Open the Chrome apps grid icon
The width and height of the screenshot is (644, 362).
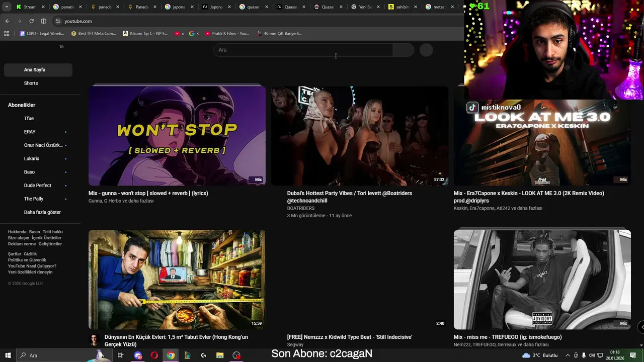point(7,34)
